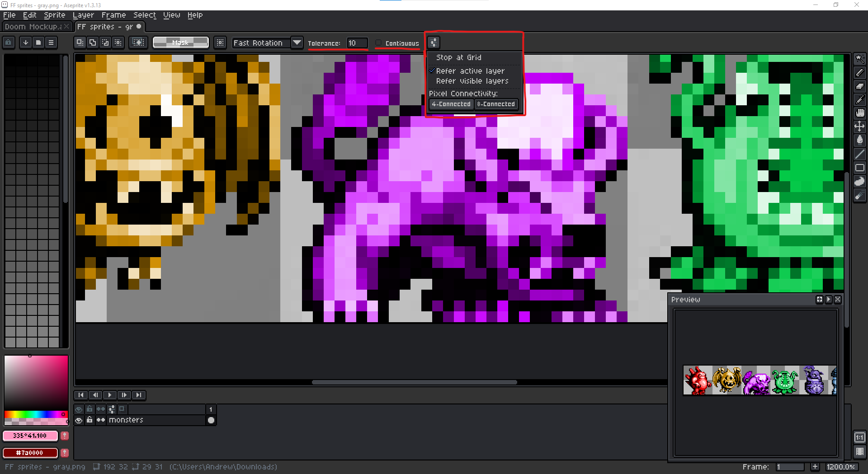Screen dimensions: 868x474
Task: Fit sprite to screen with 1:1 icon
Action: click(x=860, y=437)
